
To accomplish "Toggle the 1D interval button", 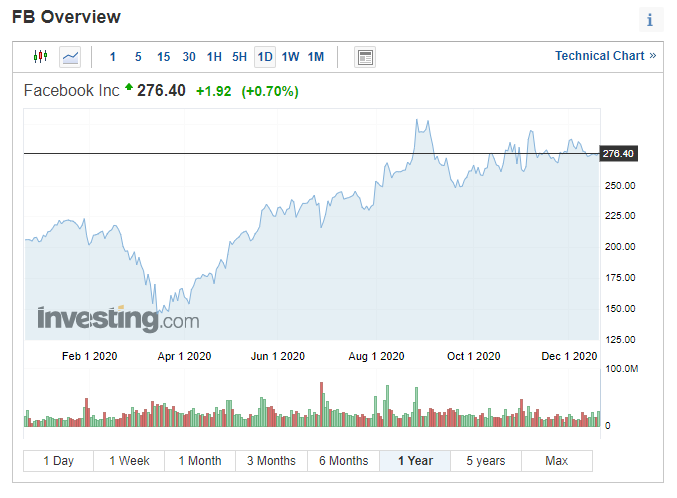I will pos(265,57).
